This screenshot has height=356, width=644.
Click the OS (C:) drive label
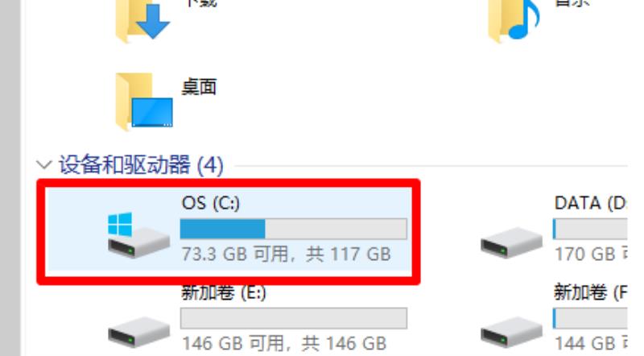(x=210, y=203)
